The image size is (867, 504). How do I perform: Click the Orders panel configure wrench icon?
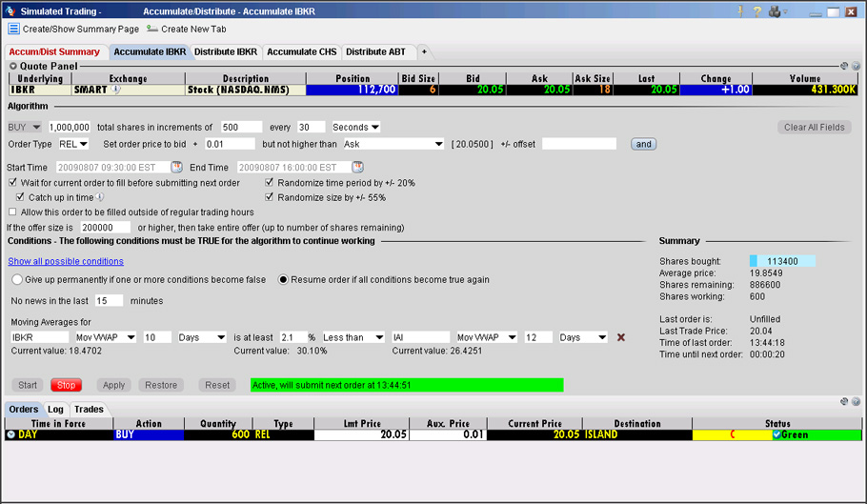tap(844, 402)
